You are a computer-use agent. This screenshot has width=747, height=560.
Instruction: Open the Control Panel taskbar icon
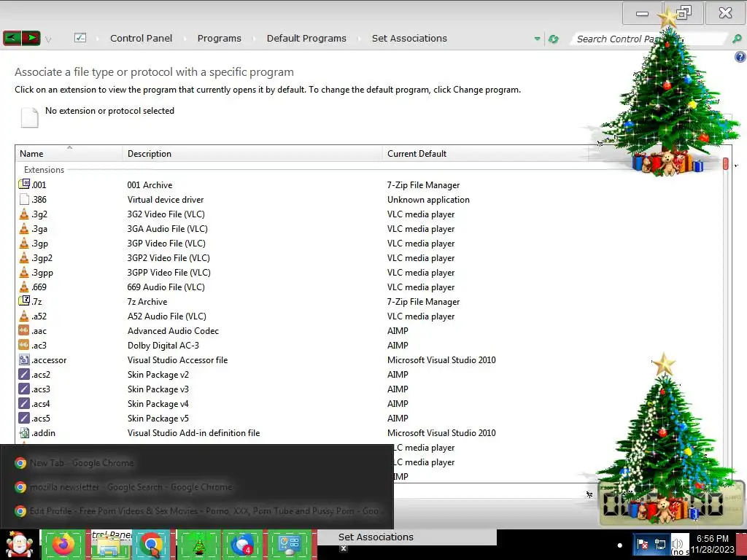pos(290,544)
